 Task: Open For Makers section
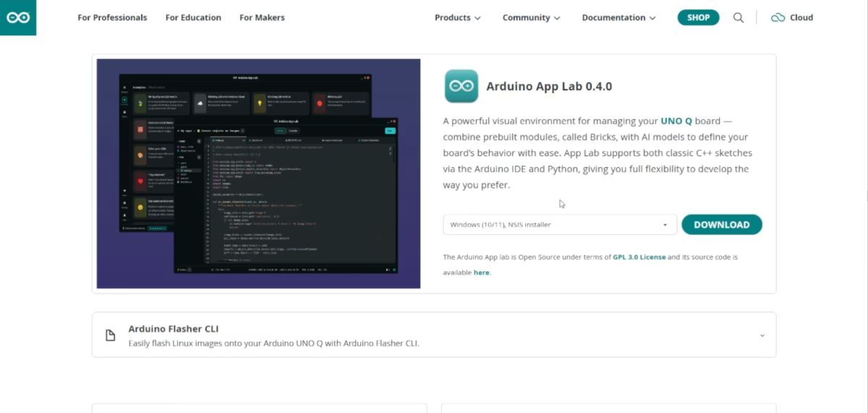click(x=262, y=17)
